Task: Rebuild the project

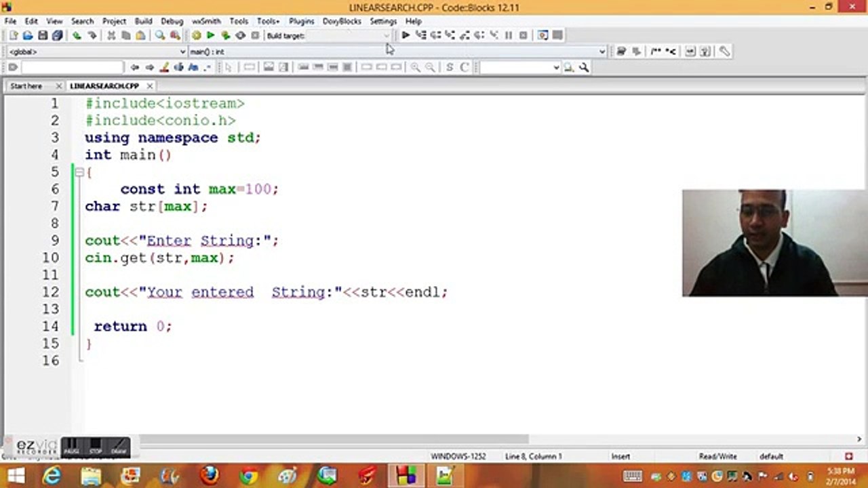Action: pyautogui.click(x=240, y=35)
